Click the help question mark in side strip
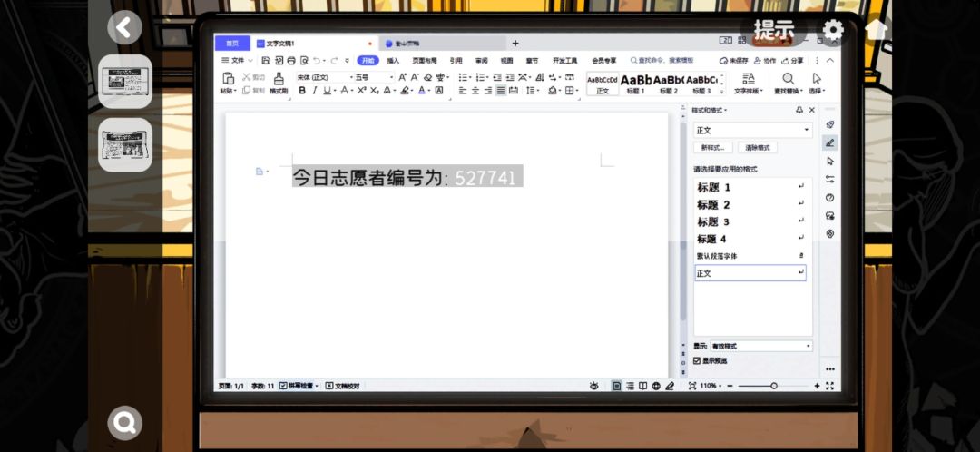The width and height of the screenshot is (980, 452). click(830, 198)
